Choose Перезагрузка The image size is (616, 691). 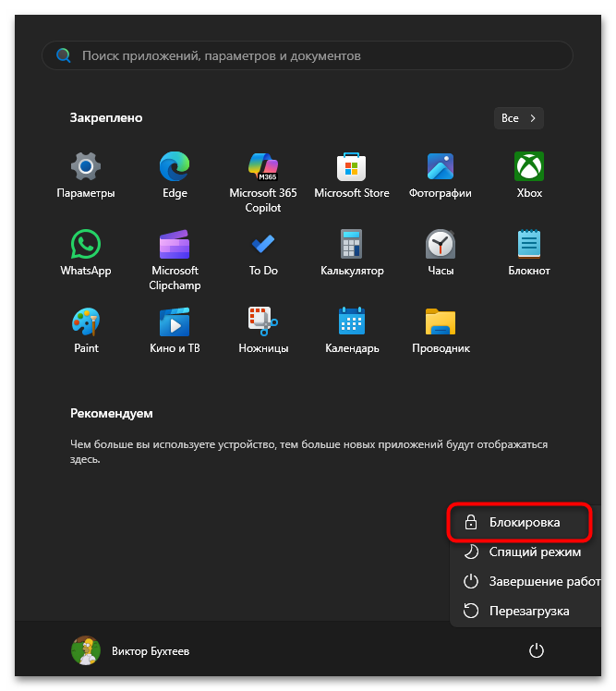pos(525,612)
